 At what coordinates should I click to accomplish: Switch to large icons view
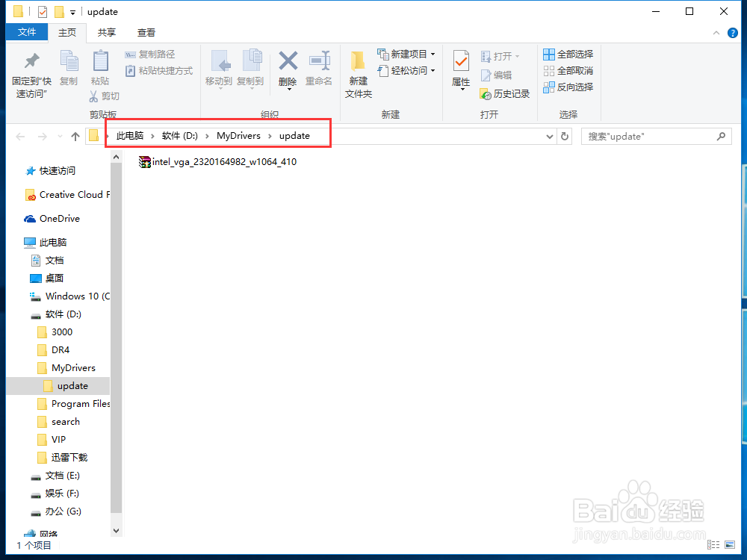click(x=730, y=544)
